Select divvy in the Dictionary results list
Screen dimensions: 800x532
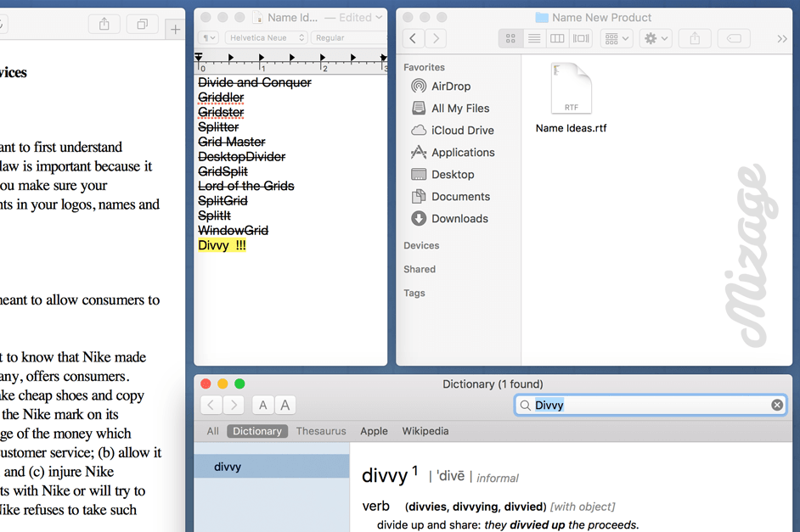tap(272, 467)
